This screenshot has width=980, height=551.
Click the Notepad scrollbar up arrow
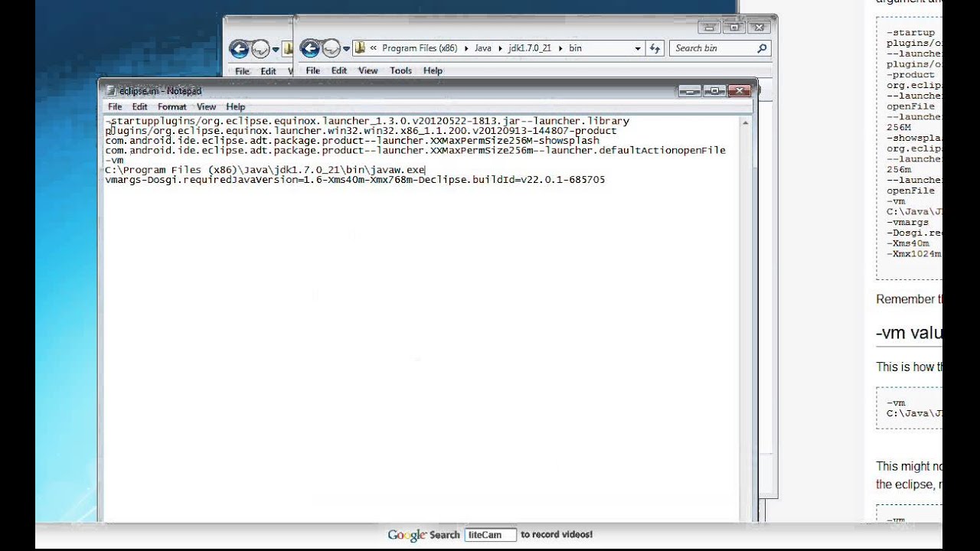click(746, 122)
